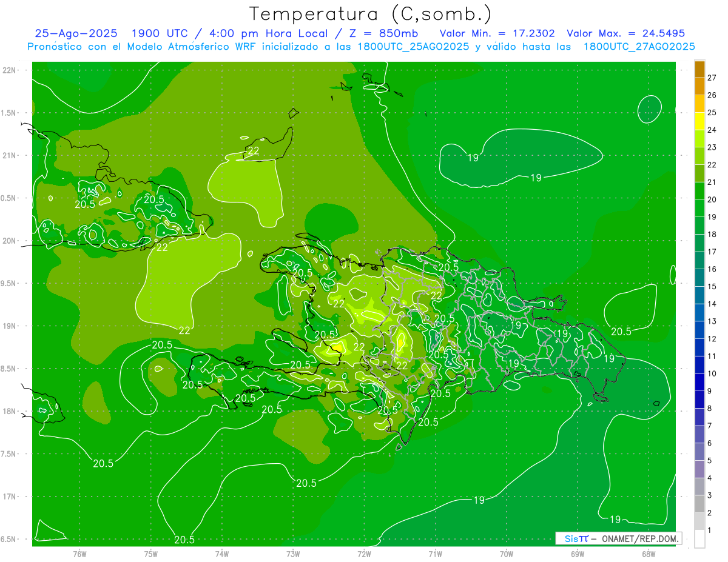This screenshot has height=562, width=728.
Task: Pick the orange swatch between 26 and 27
Action: [x=699, y=86]
